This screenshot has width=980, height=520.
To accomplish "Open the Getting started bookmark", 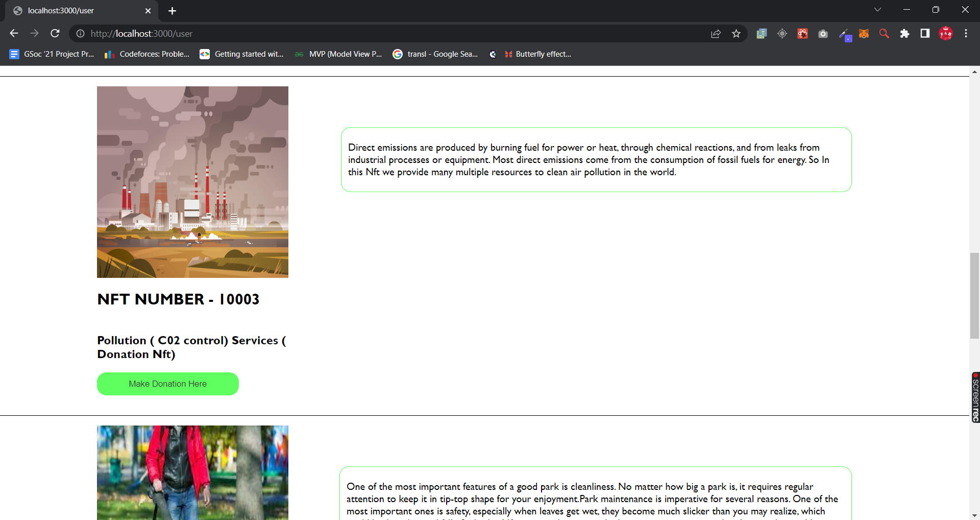I will pyautogui.click(x=241, y=54).
